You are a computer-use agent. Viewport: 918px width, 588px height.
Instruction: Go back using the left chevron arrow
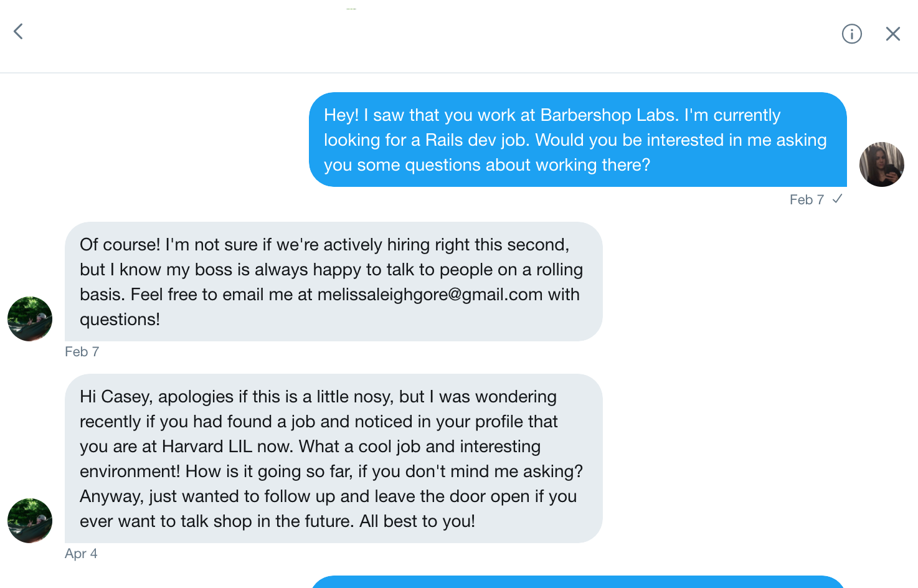19,31
